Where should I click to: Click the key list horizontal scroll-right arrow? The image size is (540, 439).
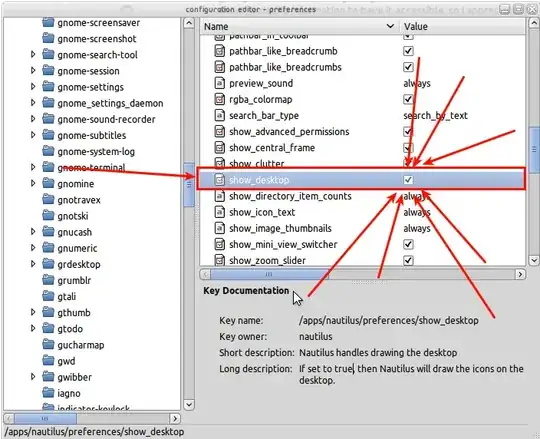pyautogui.click(x=520, y=274)
